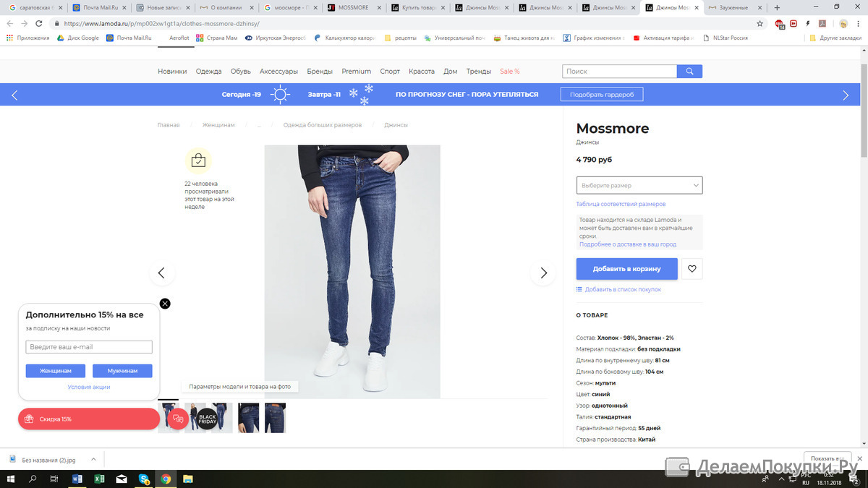Image resolution: width=868 pixels, height=488 pixels.
Task: Open Task View on the taskbar
Action: pyautogui.click(x=54, y=479)
